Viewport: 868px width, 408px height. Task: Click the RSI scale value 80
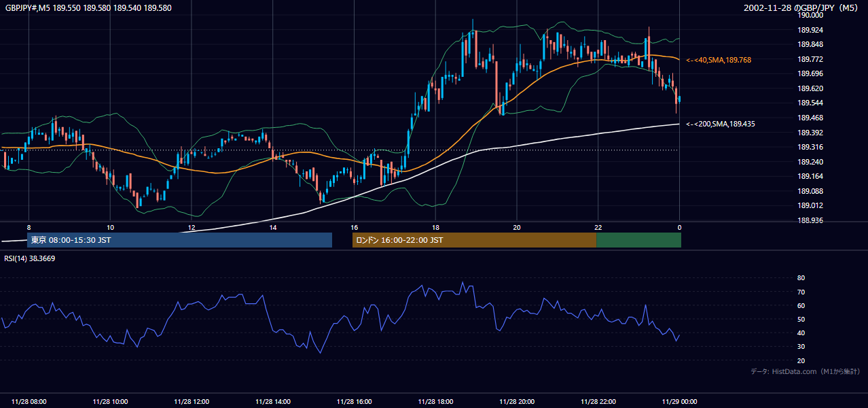tap(801, 278)
